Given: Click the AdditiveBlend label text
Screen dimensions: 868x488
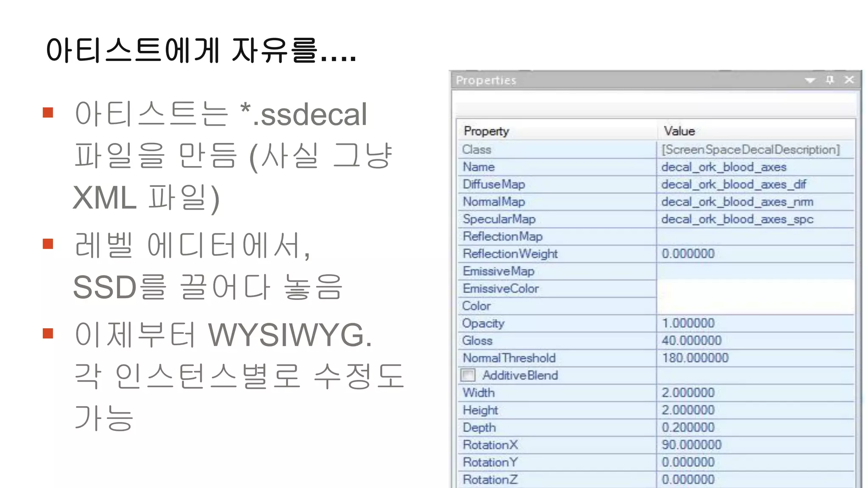Looking at the screenshot, I should (x=520, y=375).
